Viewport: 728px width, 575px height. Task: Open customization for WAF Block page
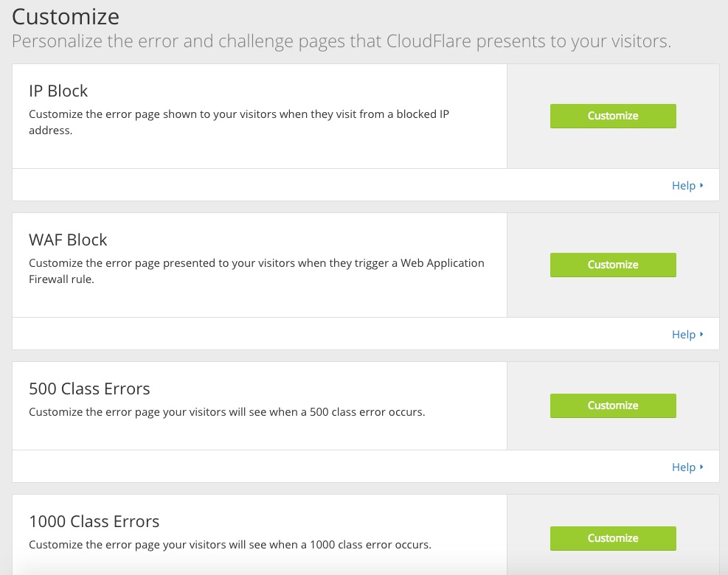613,265
